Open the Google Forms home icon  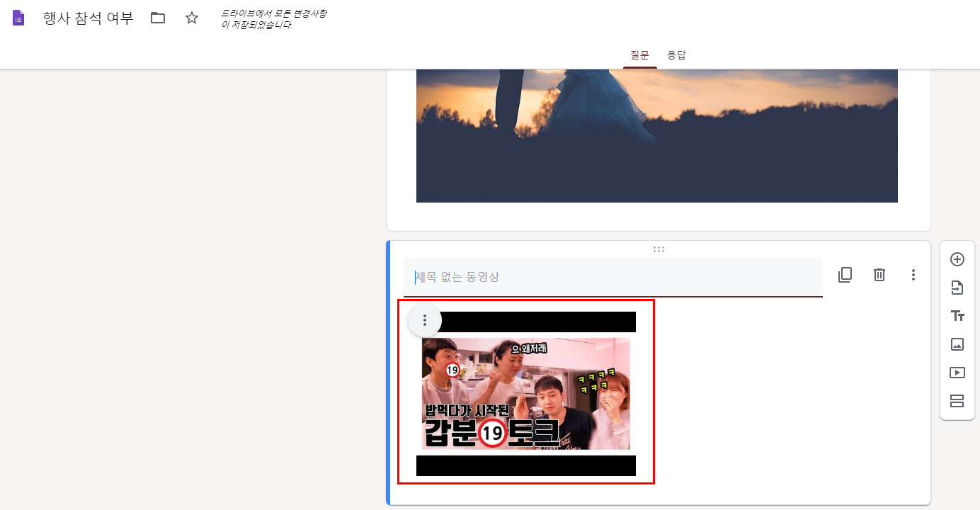point(18,18)
